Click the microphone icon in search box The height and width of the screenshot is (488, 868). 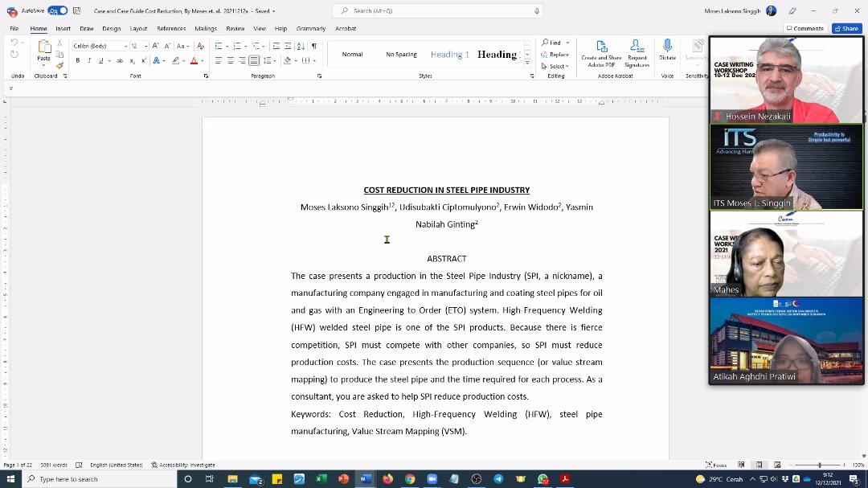point(536,11)
